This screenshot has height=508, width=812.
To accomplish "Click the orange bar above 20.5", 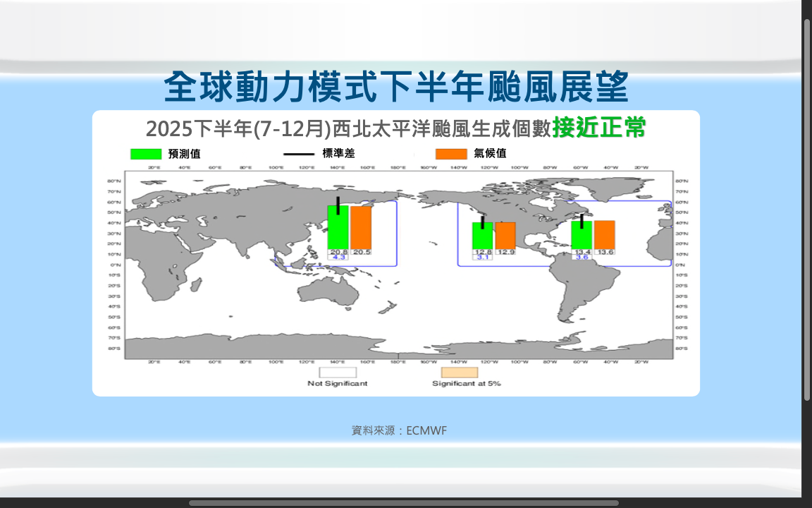I will (x=361, y=228).
